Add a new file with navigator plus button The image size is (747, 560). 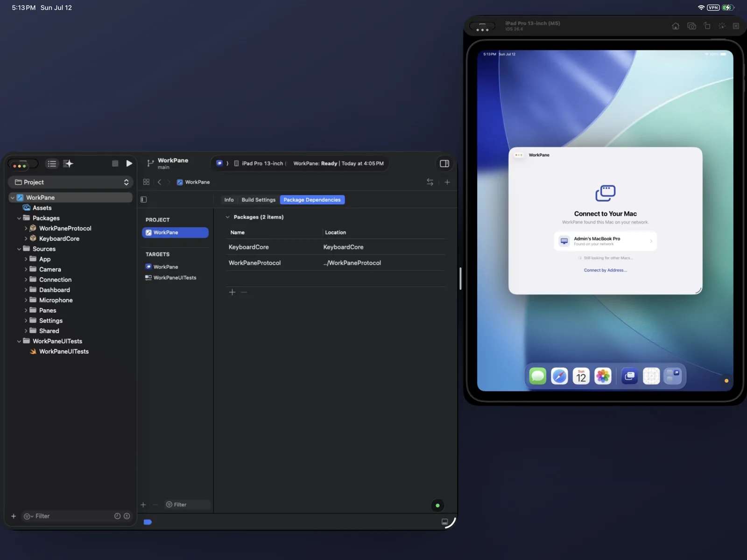tap(14, 516)
